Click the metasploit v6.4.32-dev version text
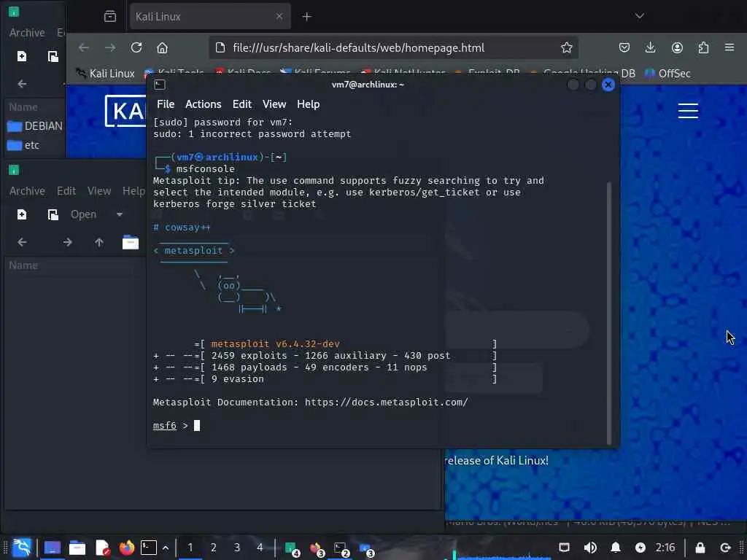This screenshot has height=560, width=747. [x=275, y=344]
